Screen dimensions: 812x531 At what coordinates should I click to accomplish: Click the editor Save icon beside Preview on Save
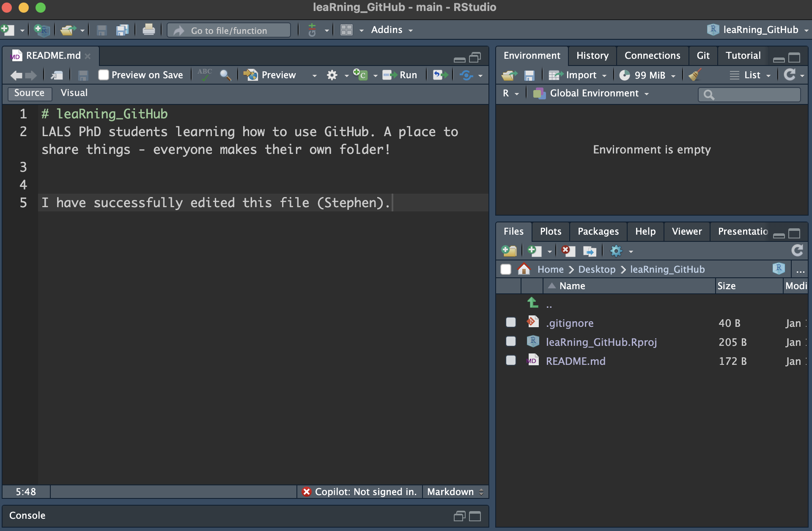pos(83,75)
